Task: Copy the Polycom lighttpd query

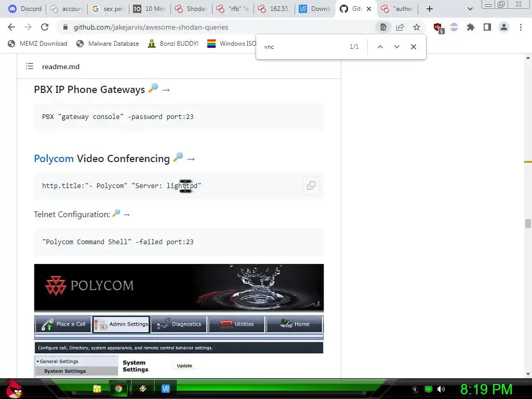Action: click(x=311, y=185)
